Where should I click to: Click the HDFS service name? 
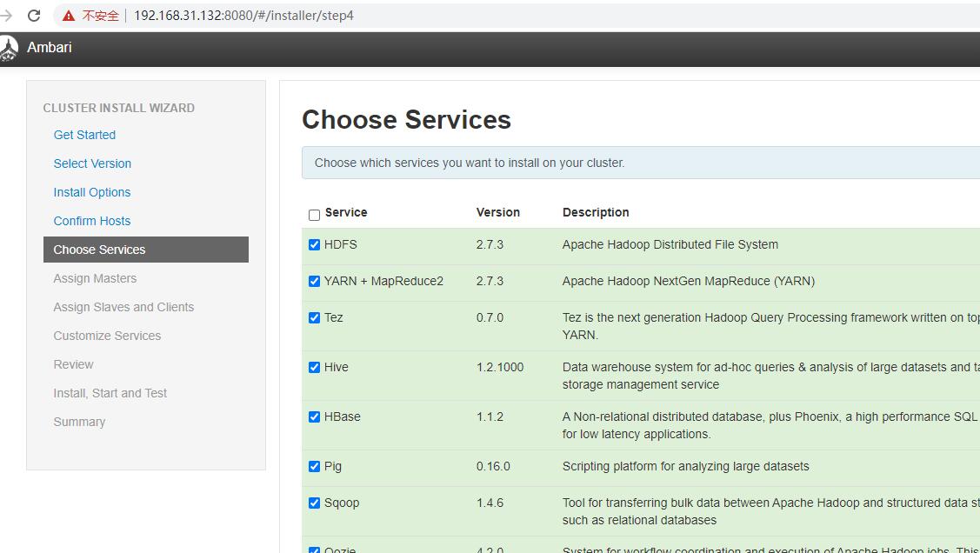click(x=341, y=245)
